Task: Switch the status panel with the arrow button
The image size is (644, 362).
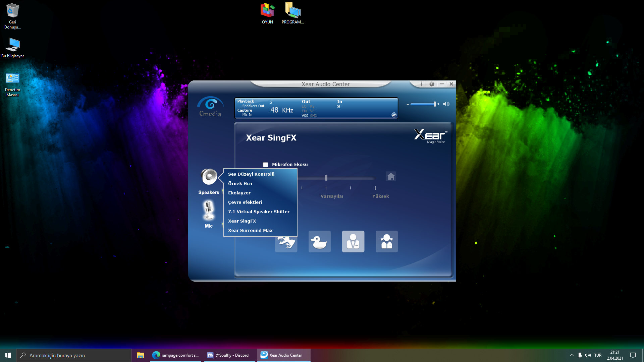Action: coord(394,115)
